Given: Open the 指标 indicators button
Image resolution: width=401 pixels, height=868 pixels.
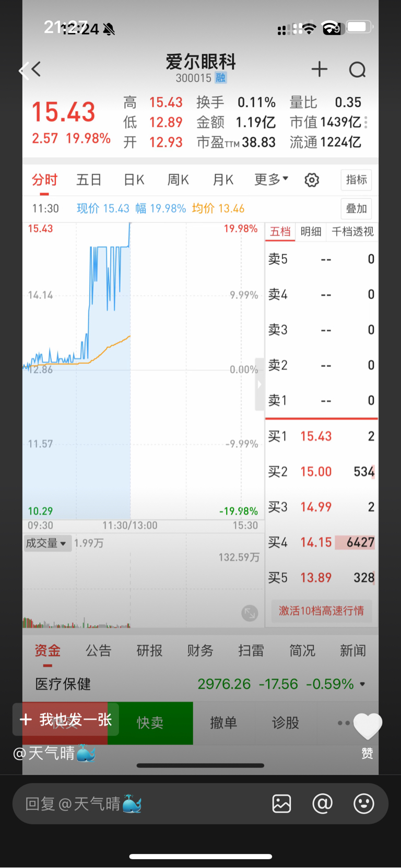Looking at the screenshot, I should click(x=356, y=180).
